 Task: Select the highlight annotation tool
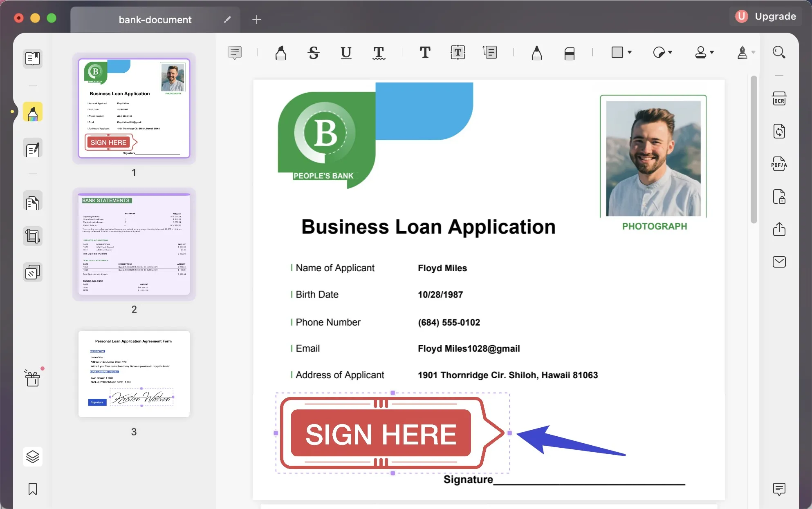pyautogui.click(x=281, y=52)
